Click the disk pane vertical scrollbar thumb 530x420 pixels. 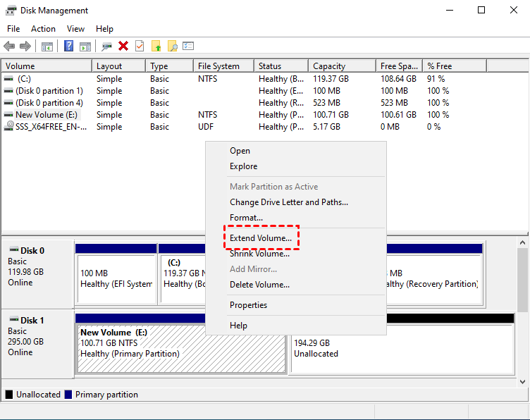pyautogui.click(x=522, y=280)
